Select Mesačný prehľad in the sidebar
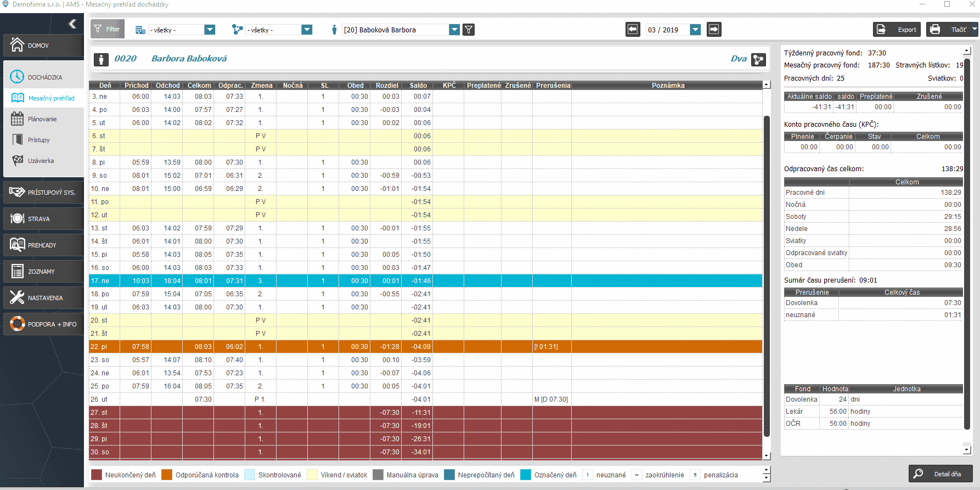 pos(43,98)
